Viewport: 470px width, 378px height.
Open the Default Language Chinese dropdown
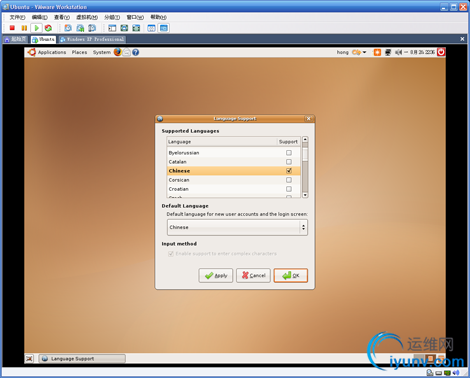tap(237, 227)
